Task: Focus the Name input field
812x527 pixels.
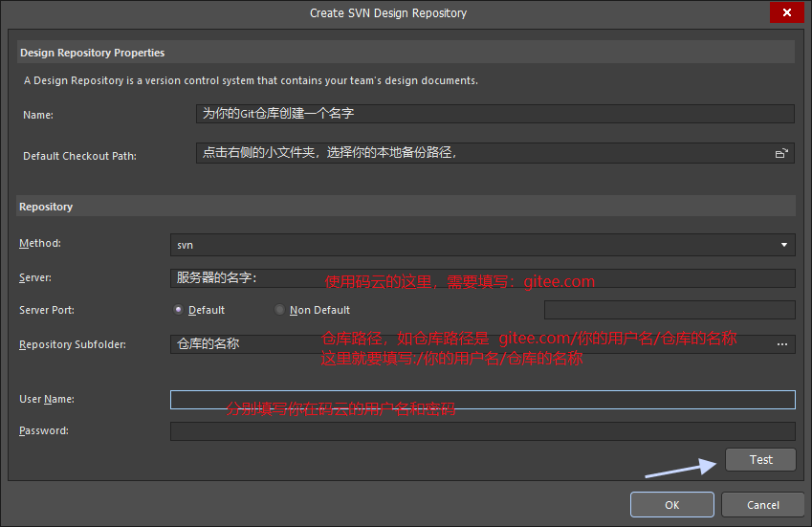Action: click(x=495, y=114)
